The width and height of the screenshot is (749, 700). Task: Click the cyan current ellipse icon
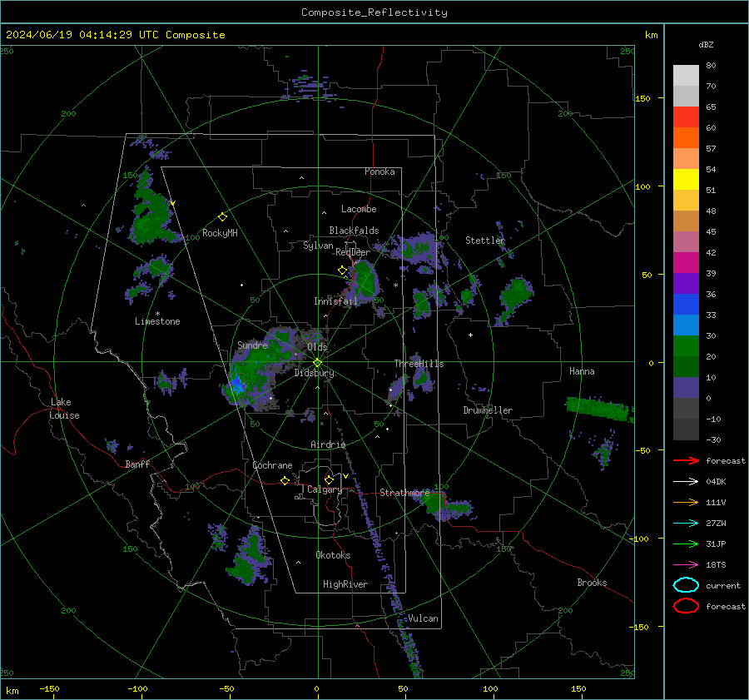click(x=686, y=585)
